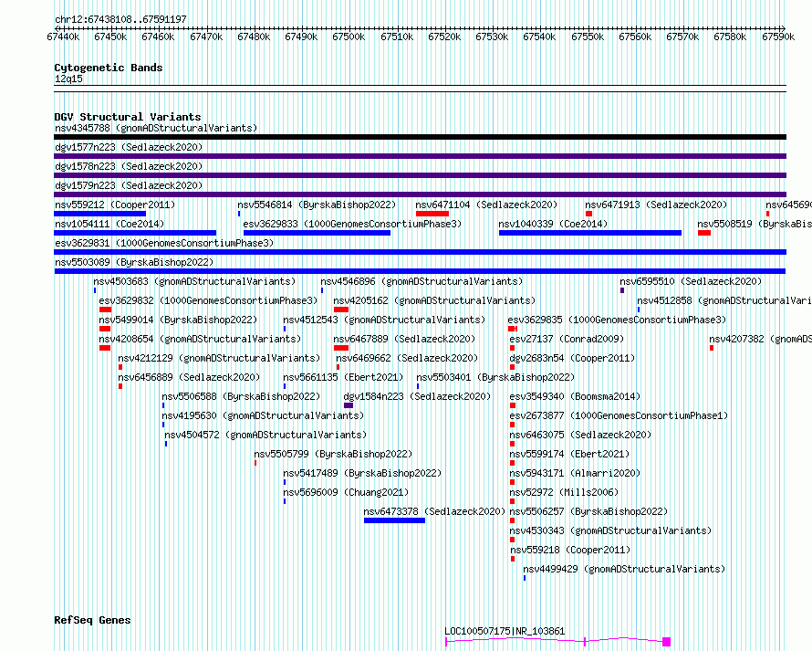Screen dimensions: 812x651
Task: Open dgv1584n223 (Sedlazeck2020) label
Action: [417, 396]
